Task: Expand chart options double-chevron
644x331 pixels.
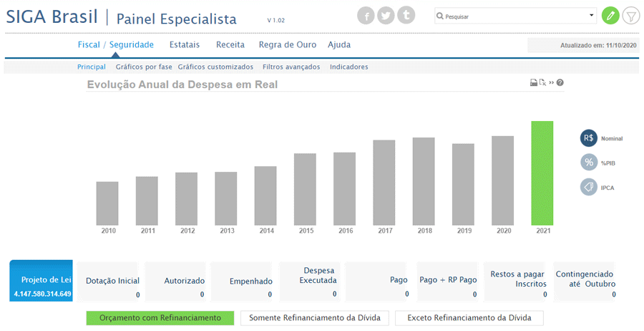Action: point(552,83)
